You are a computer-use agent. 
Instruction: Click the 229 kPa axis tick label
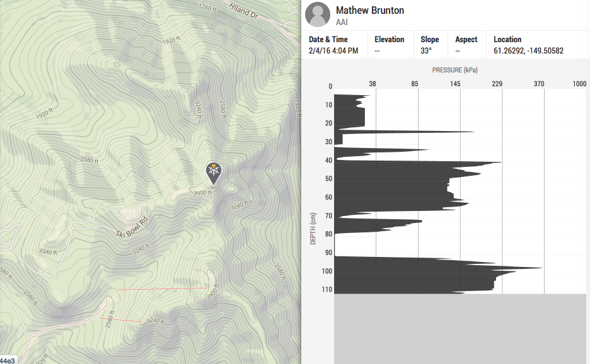pos(497,84)
